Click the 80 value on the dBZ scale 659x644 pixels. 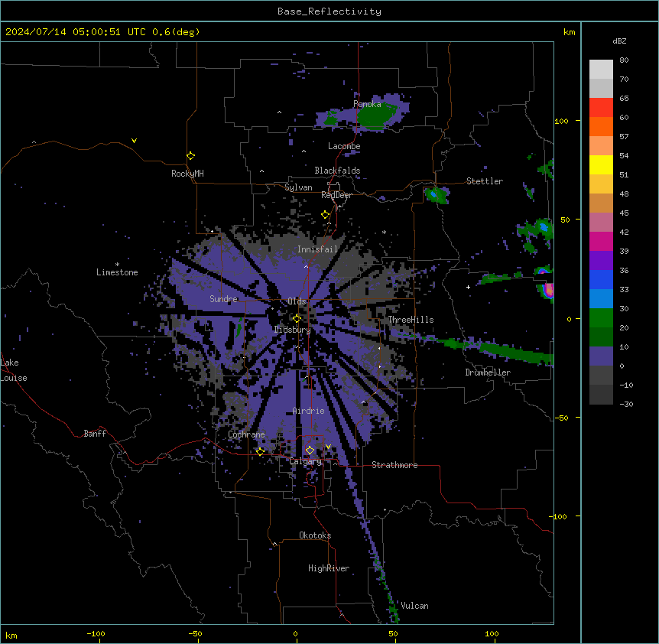624,60
